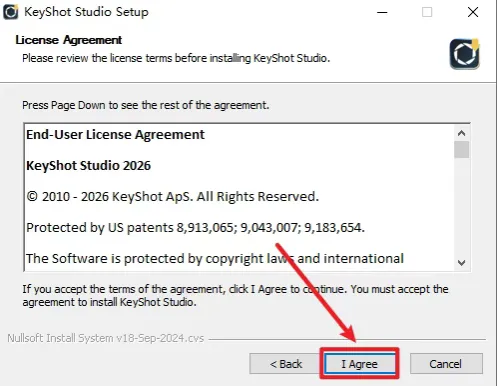Click the KeyShot Studio Setup title text
Image resolution: width=497 pixels, height=386 pixels.
86,12
